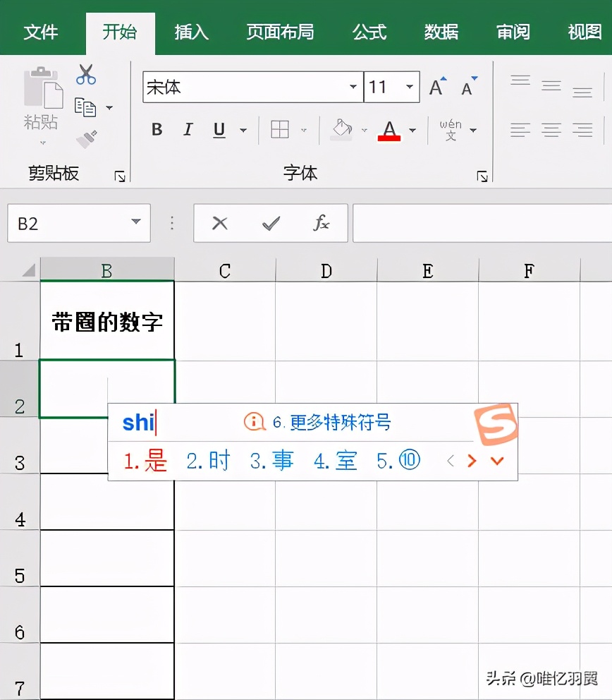This screenshot has height=700, width=612.
Task: Select column D header
Action: [326, 270]
